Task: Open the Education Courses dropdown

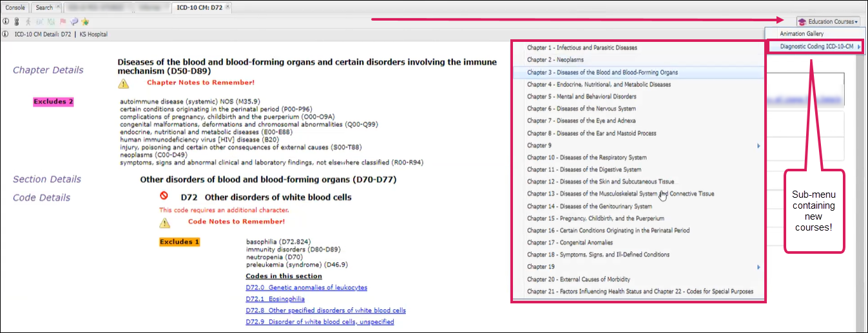Action: 828,21
